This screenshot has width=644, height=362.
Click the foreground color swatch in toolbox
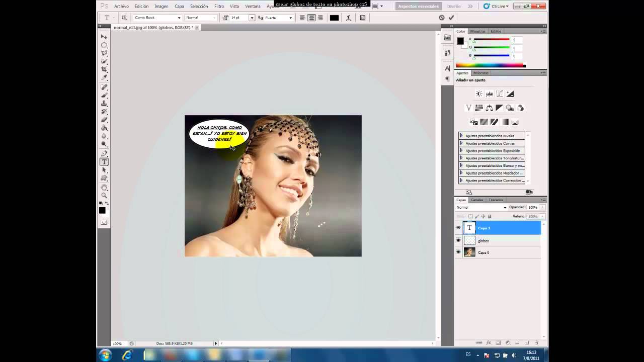coord(102,210)
